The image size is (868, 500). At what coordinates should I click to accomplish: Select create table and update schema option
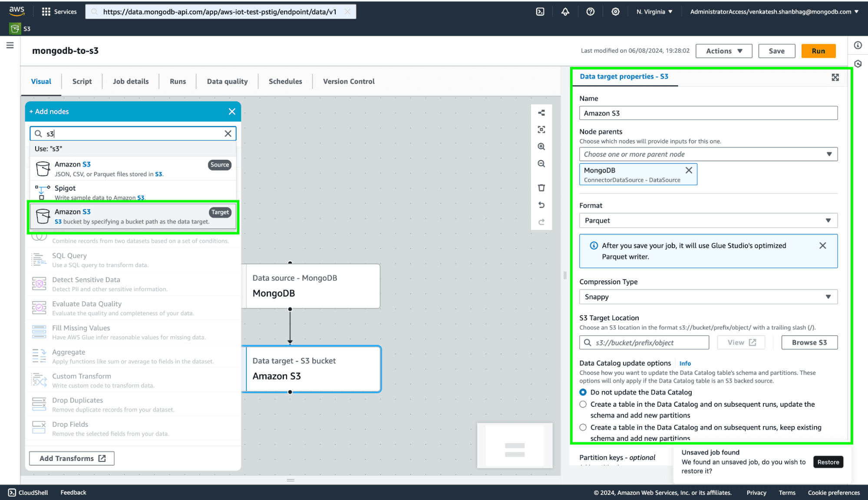coord(583,405)
